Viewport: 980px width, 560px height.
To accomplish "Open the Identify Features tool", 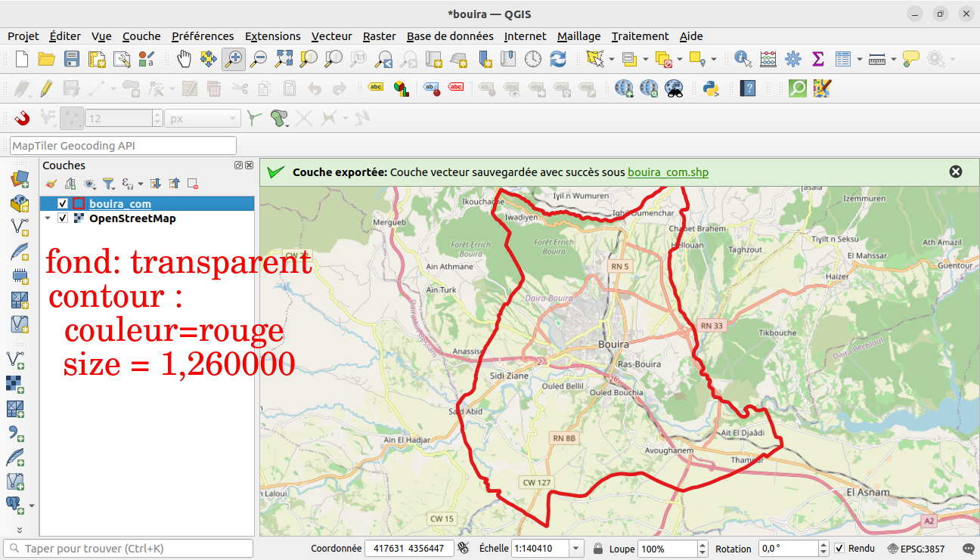I will [743, 59].
